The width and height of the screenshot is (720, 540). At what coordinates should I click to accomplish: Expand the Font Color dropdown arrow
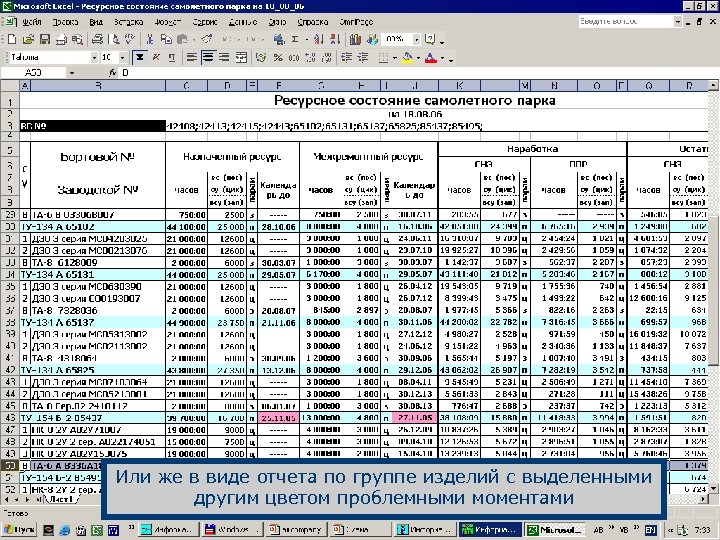(442, 58)
